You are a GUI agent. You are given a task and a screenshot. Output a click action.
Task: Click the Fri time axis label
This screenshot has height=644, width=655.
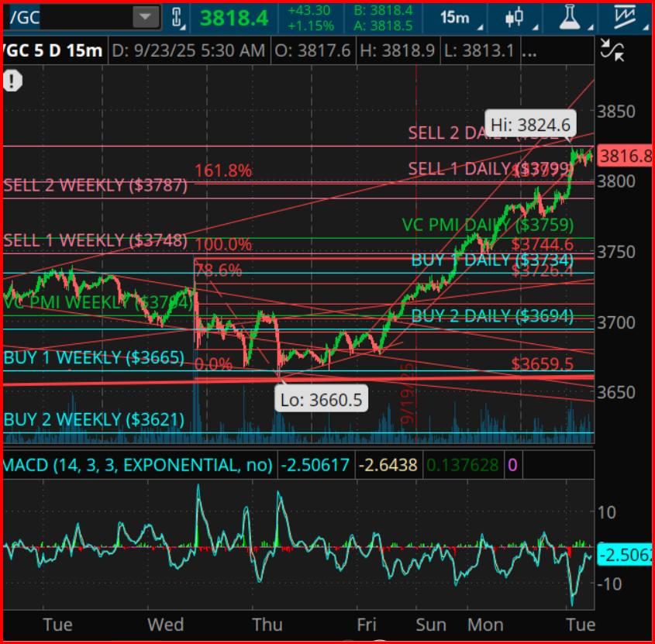pos(367,625)
